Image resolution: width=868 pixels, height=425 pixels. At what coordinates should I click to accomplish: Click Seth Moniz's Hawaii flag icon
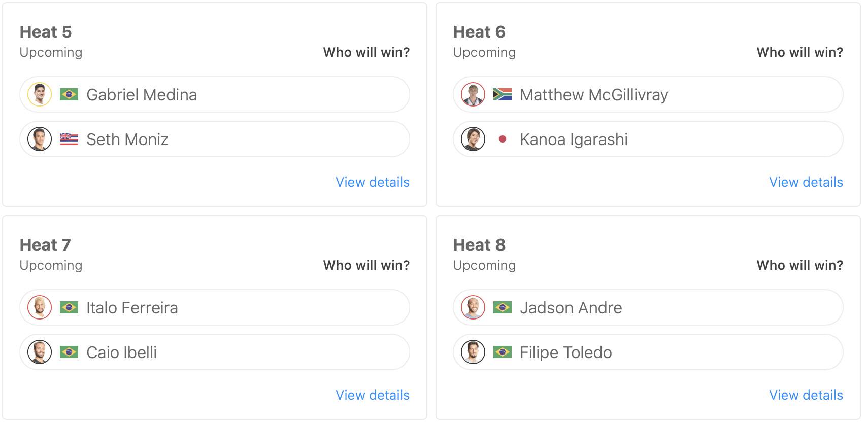[x=69, y=139]
